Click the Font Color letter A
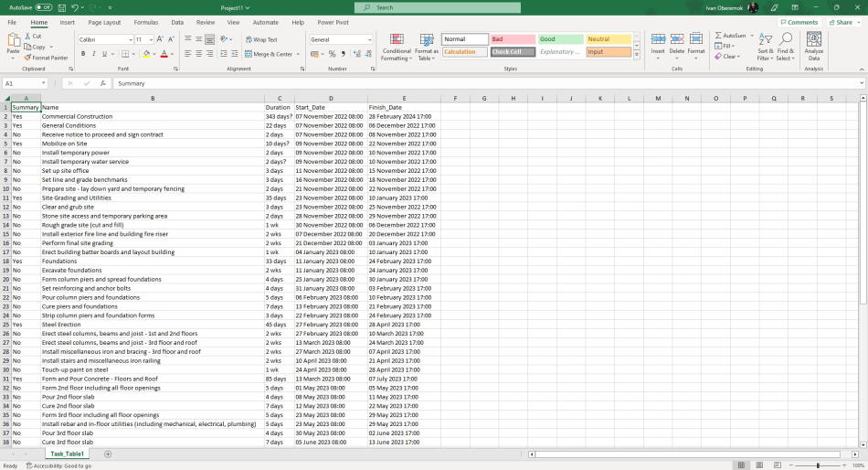The height and width of the screenshot is (470, 868). point(164,54)
